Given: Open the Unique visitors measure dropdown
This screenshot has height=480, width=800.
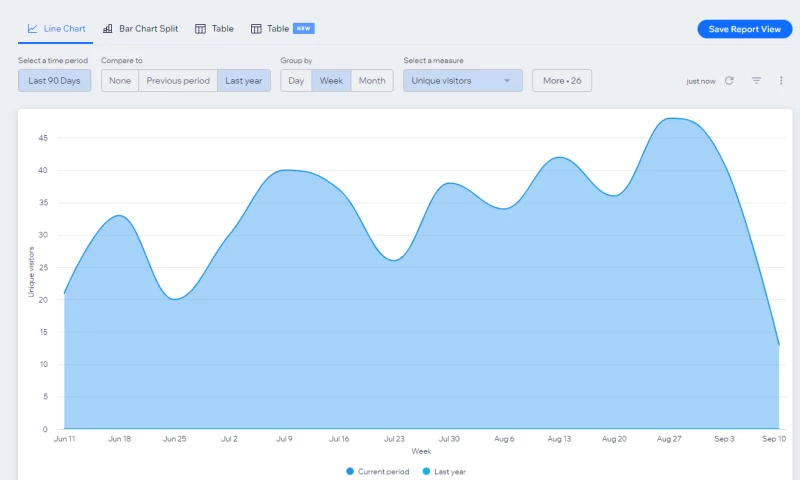Looking at the screenshot, I should click(463, 81).
